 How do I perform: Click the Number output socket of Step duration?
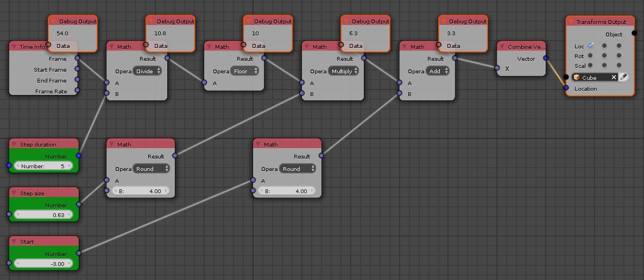coord(78,156)
